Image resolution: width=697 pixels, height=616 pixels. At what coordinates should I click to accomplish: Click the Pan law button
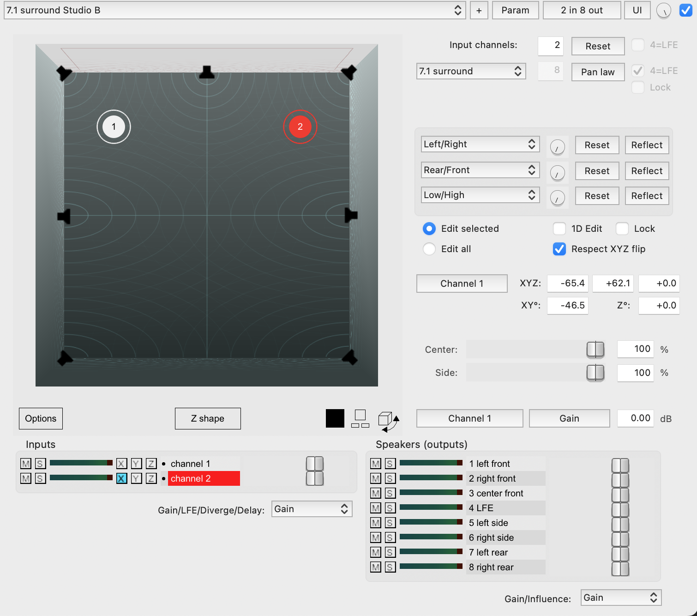pyautogui.click(x=598, y=72)
